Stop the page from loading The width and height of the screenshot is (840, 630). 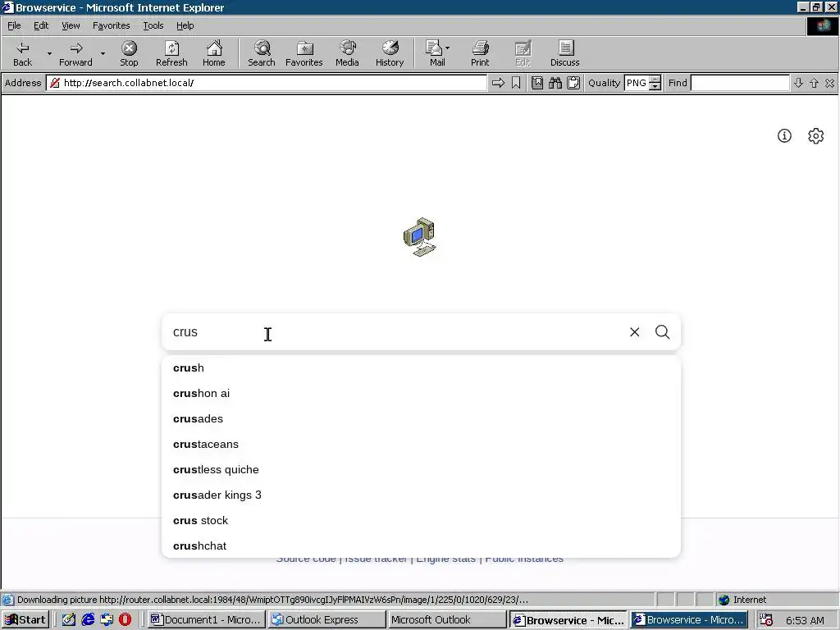pyautogui.click(x=129, y=53)
